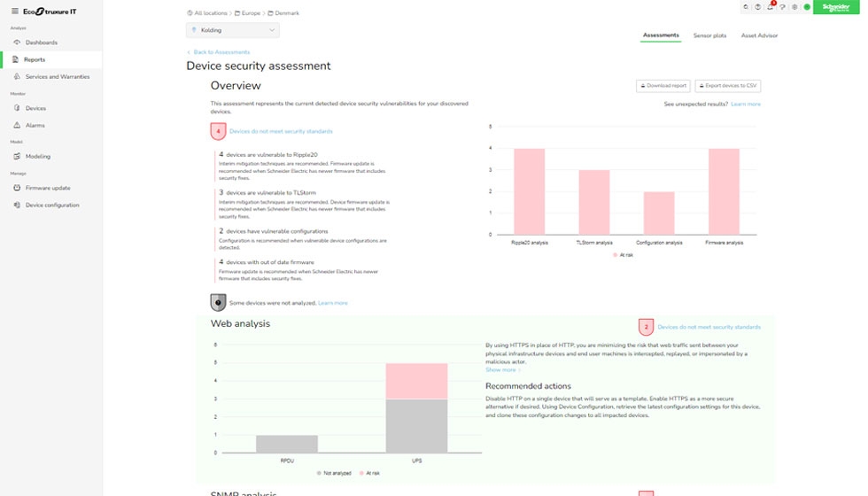Click the notifications bell icon
This screenshot has height=496, width=868.
(770, 7)
